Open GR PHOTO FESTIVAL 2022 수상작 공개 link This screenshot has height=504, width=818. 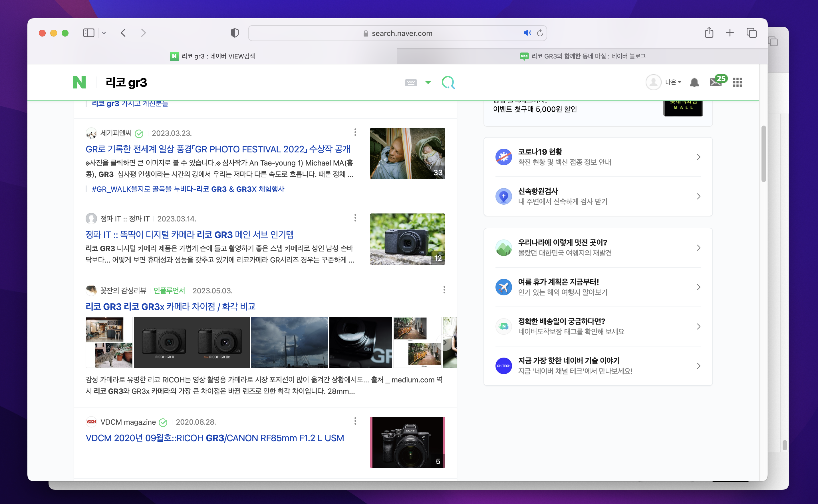[218, 149]
